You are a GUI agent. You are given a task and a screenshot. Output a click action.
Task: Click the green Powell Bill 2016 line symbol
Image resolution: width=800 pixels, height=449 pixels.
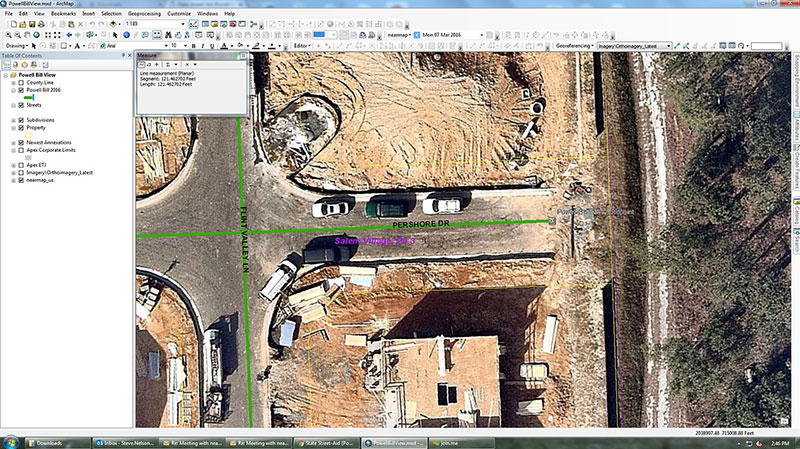pyautogui.click(x=29, y=97)
